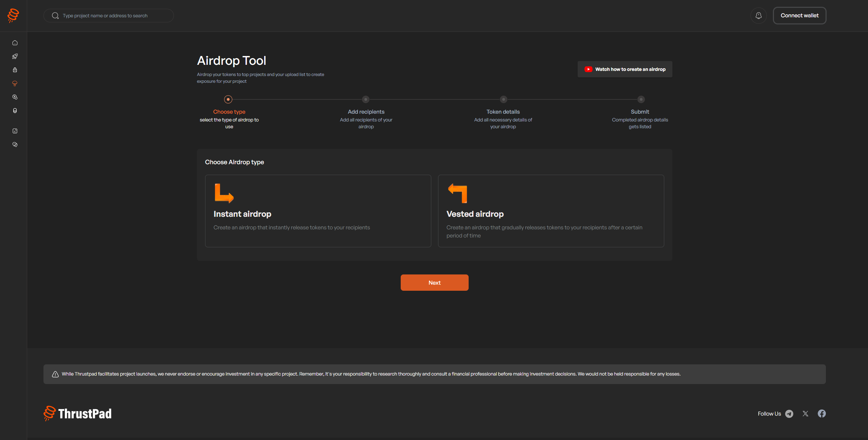Image resolution: width=868 pixels, height=440 pixels.
Task: Select the Instant airdrop option card
Action: pos(318,211)
